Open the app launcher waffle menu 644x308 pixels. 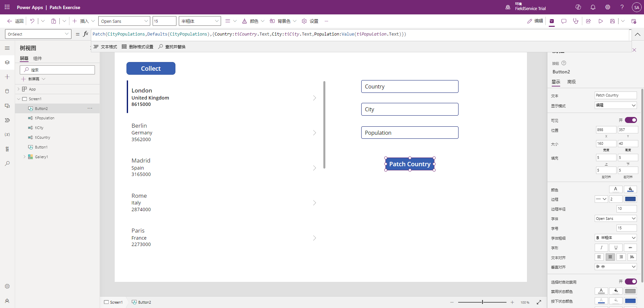[x=7, y=7]
